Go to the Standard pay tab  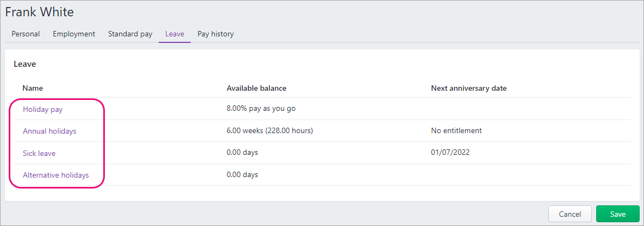pos(130,34)
